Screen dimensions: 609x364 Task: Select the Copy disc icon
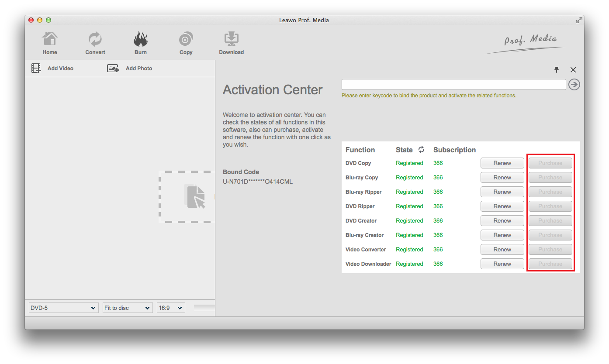pos(186,39)
